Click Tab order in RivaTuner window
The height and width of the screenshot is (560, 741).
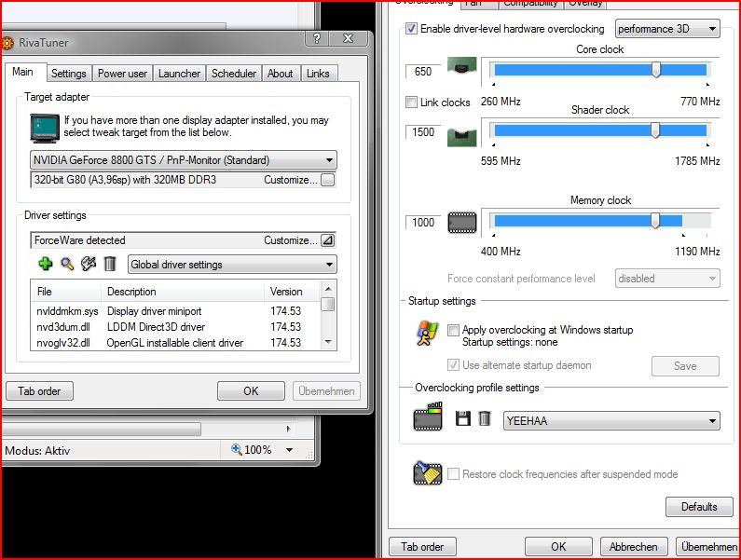tap(39, 390)
